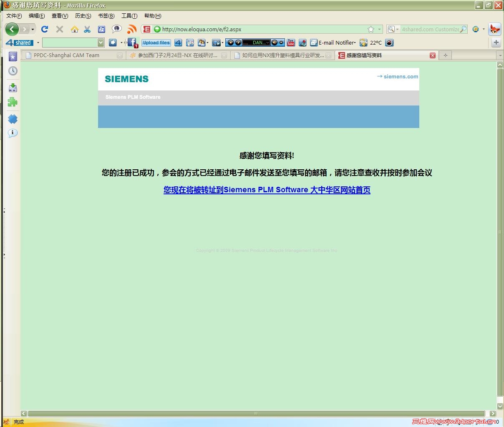Click the vertical scrollbar thumb
The width and height of the screenshot is (504, 427).
pyautogui.click(x=500, y=232)
